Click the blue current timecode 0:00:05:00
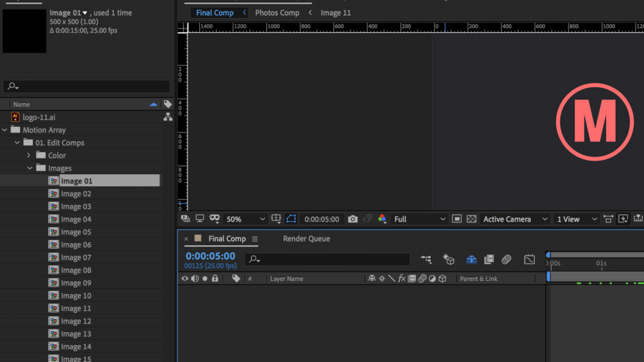This screenshot has height=362, width=644. point(210,256)
